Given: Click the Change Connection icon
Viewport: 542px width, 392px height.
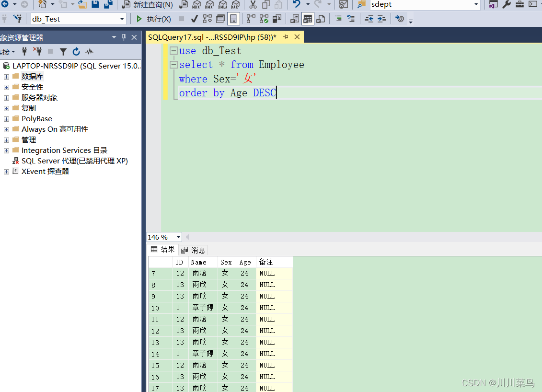Looking at the screenshot, I should (17, 19).
